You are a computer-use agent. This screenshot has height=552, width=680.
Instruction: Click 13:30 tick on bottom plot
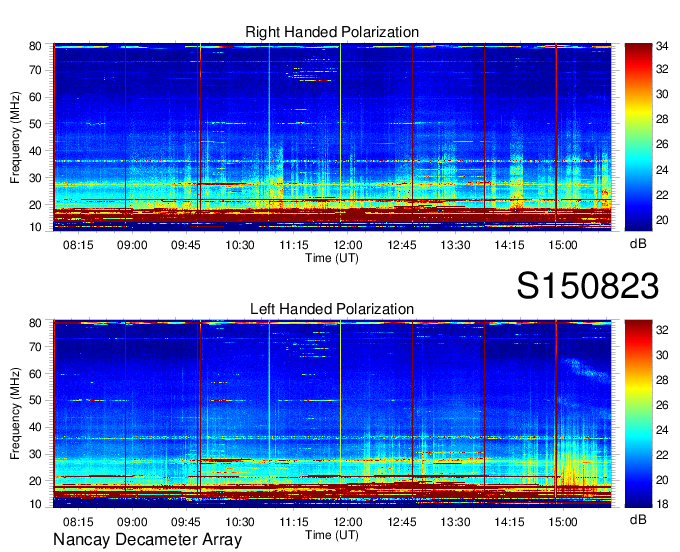[455, 522]
